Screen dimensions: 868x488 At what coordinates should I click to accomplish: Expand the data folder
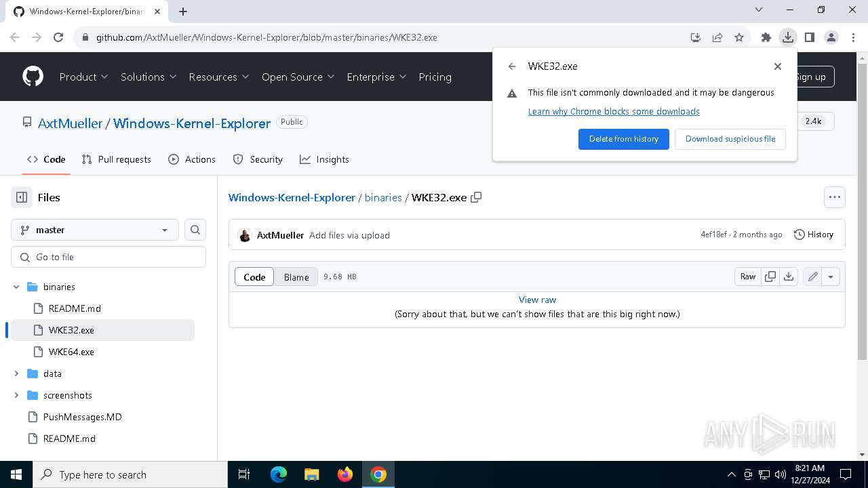point(16,373)
